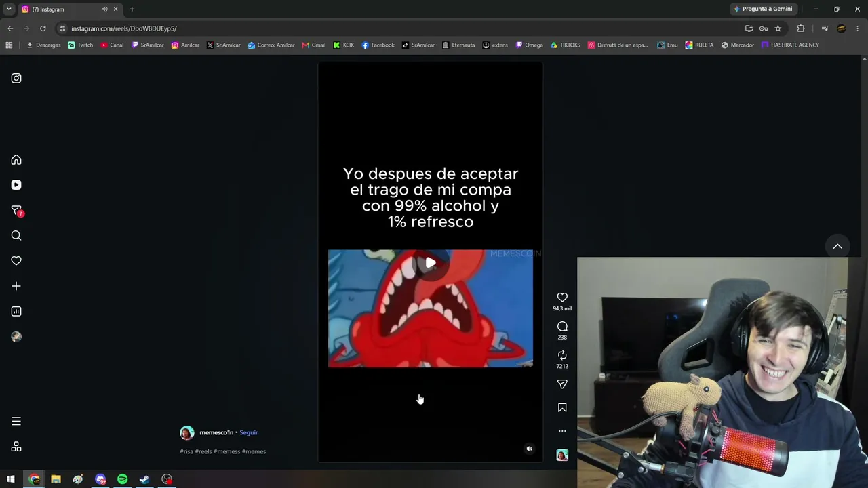Mute the reel audio with speaker button
868x488 pixels.
[530, 449]
